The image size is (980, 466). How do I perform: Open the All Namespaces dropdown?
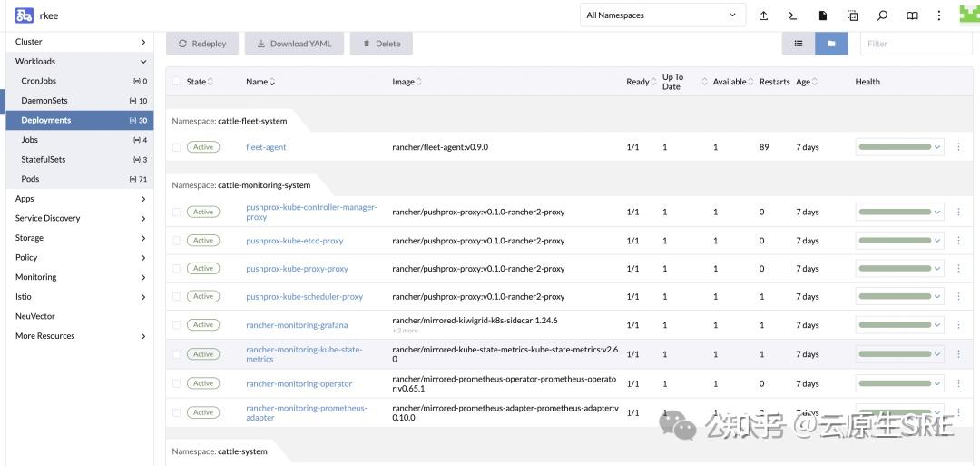[x=662, y=15]
